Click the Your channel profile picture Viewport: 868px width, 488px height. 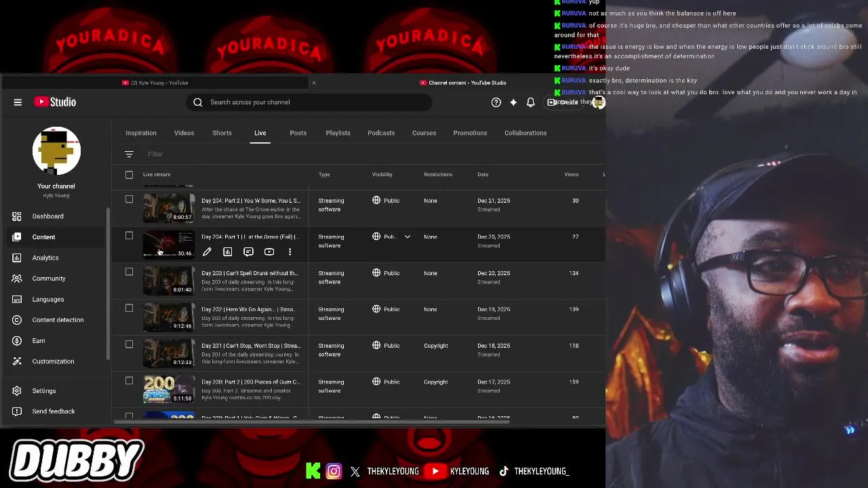click(56, 150)
